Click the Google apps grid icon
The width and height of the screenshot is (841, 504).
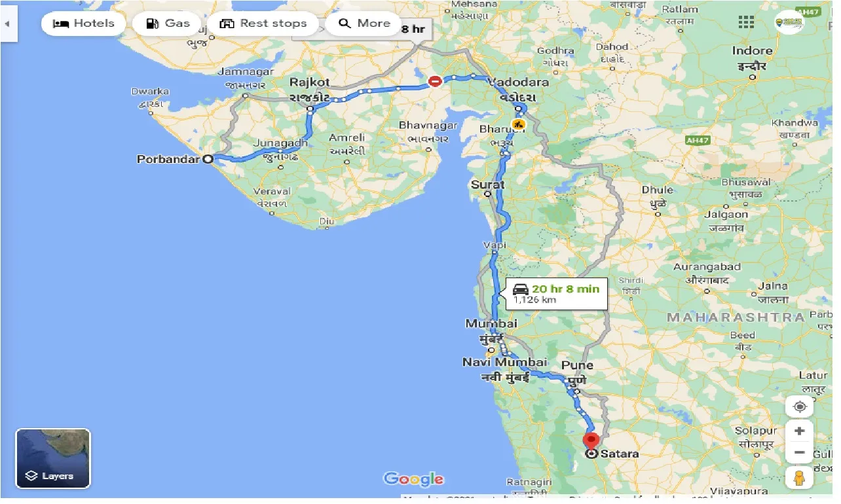[x=746, y=22]
